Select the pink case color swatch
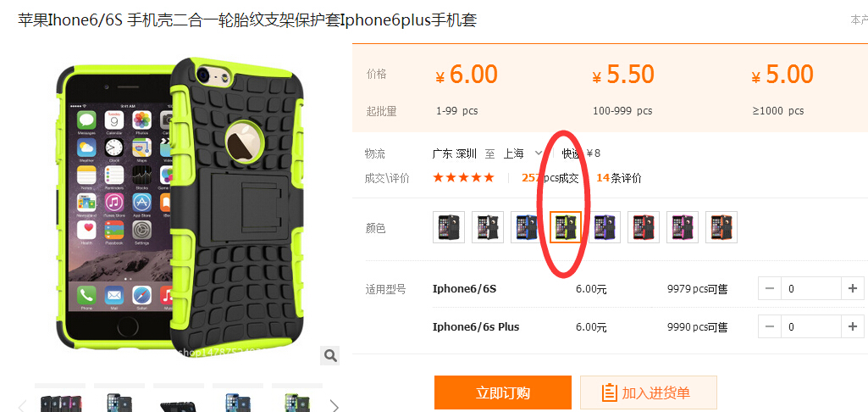The image size is (868, 412). coord(682,227)
